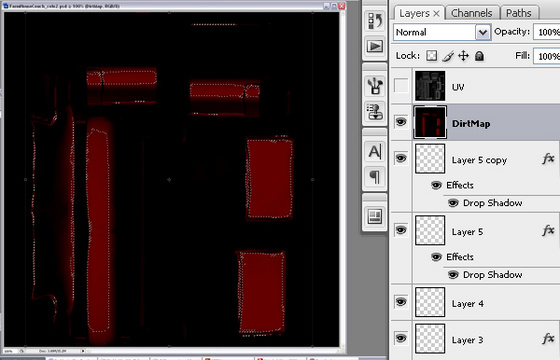Toggle visibility of Layer 5 copy
Screen dimensions: 560x360
pyautogui.click(x=401, y=158)
